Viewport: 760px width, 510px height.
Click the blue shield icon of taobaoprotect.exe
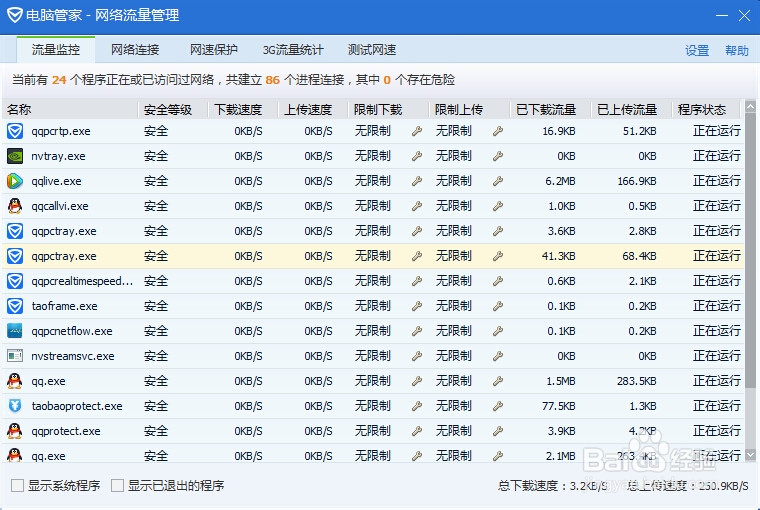[15, 406]
